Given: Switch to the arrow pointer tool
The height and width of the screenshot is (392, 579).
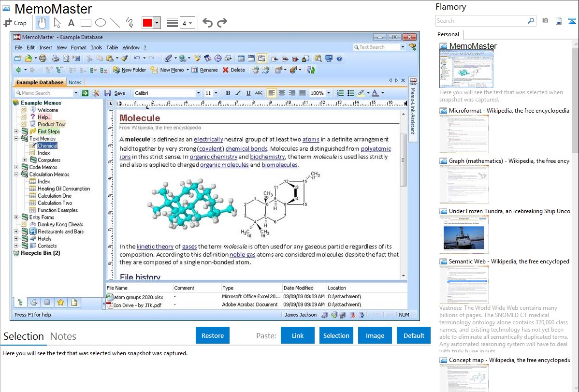Looking at the screenshot, I should [57, 23].
